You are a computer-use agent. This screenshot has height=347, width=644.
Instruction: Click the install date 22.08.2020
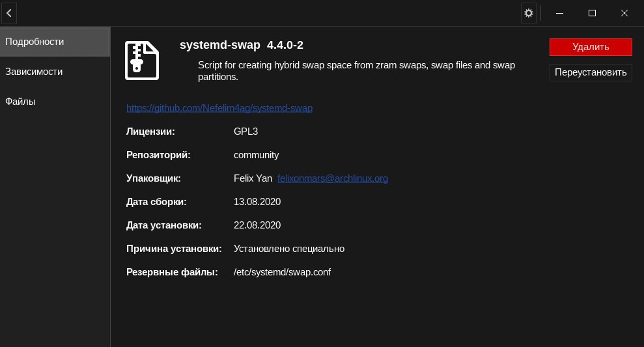click(x=257, y=225)
